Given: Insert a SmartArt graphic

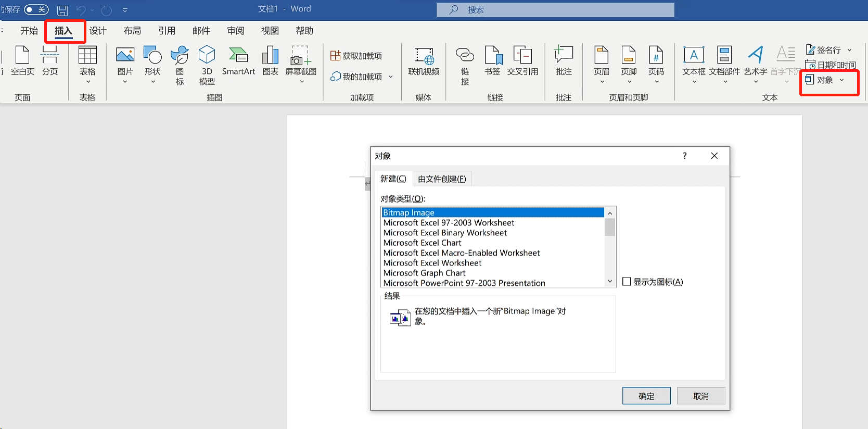Looking at the screenshot, I should click(238, 61).
